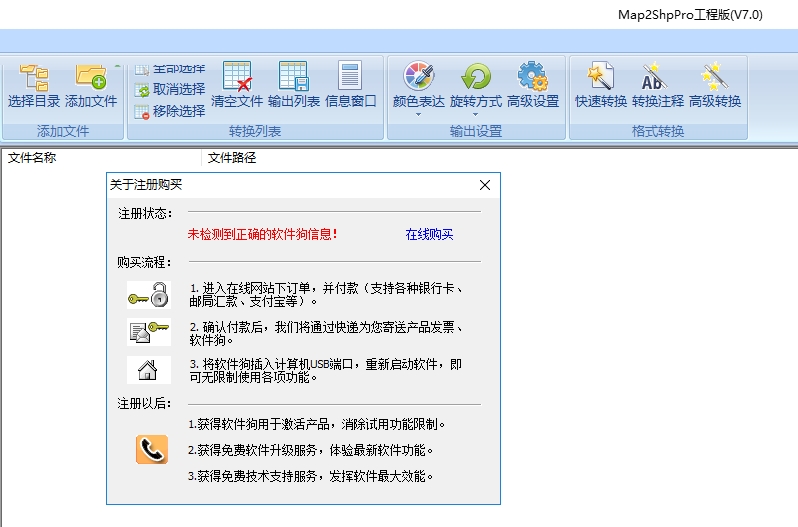
Task: Click the 添加文件 folder icon
Action: point(91,77)
